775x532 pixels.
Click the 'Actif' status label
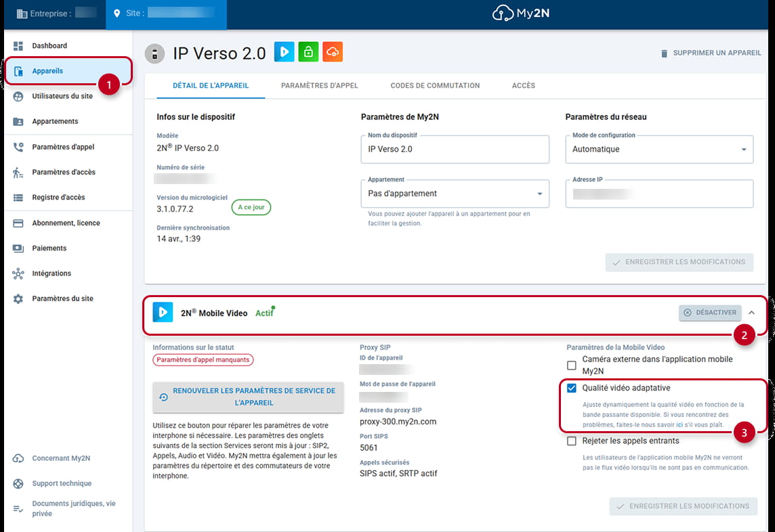264,313
